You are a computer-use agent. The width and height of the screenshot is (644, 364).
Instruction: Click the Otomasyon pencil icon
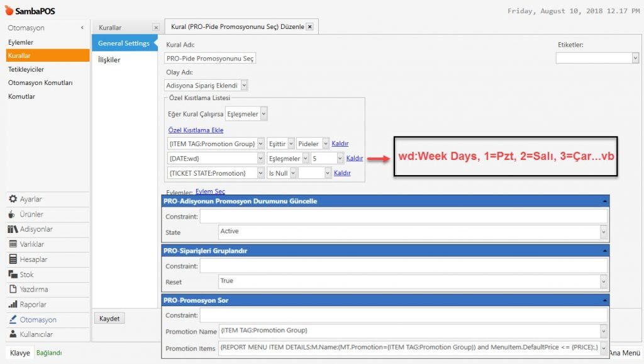13,319
